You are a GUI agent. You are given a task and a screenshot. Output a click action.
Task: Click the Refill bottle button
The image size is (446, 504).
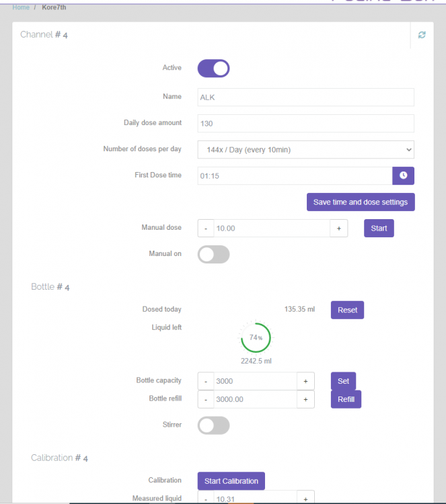tap(346, 399)
